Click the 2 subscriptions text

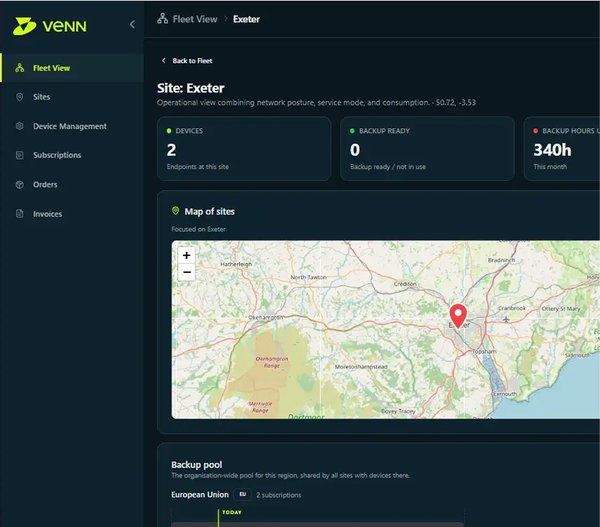coord(279,495)
